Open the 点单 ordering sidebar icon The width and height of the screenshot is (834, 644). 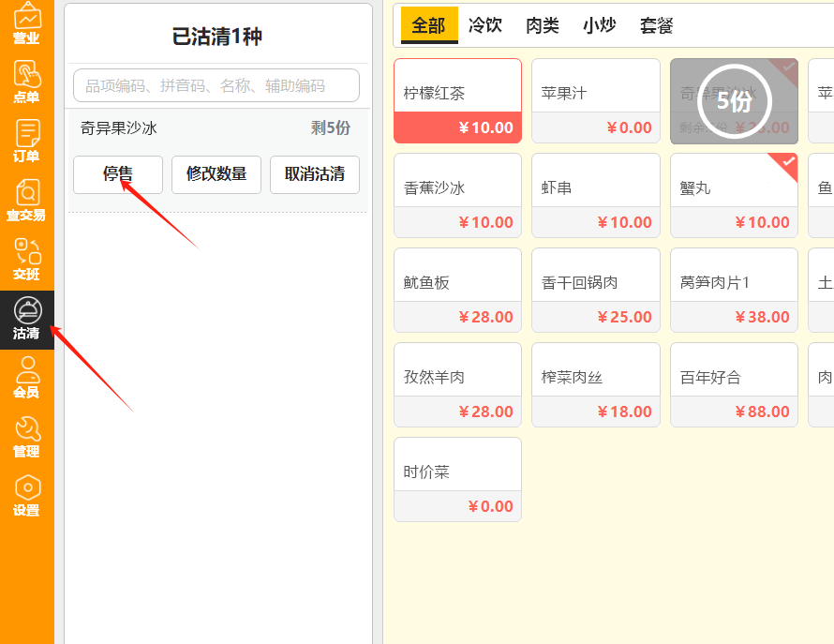pyautogui.click(x=26, y=82)
